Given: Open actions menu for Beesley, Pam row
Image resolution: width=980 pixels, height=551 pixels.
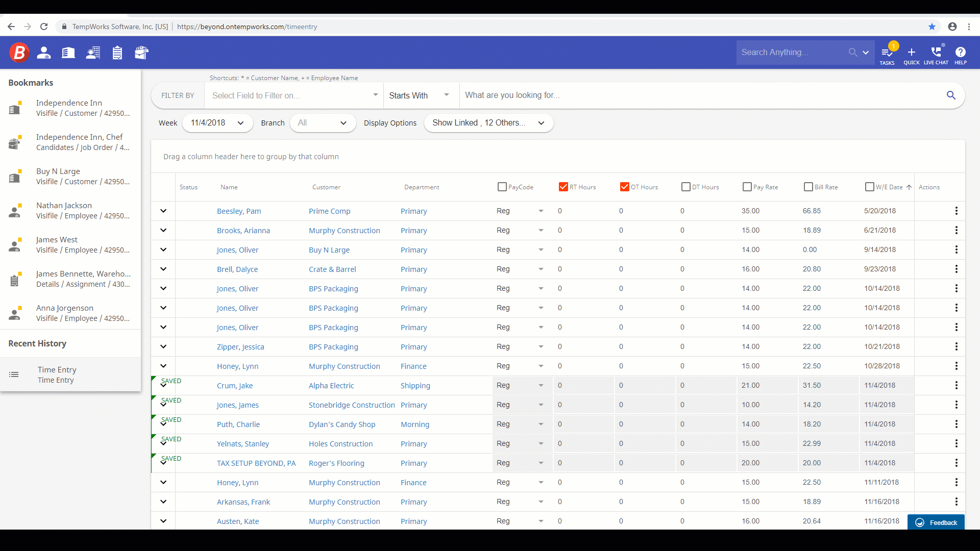Looking at the screenshot, I should pos(956,211).
